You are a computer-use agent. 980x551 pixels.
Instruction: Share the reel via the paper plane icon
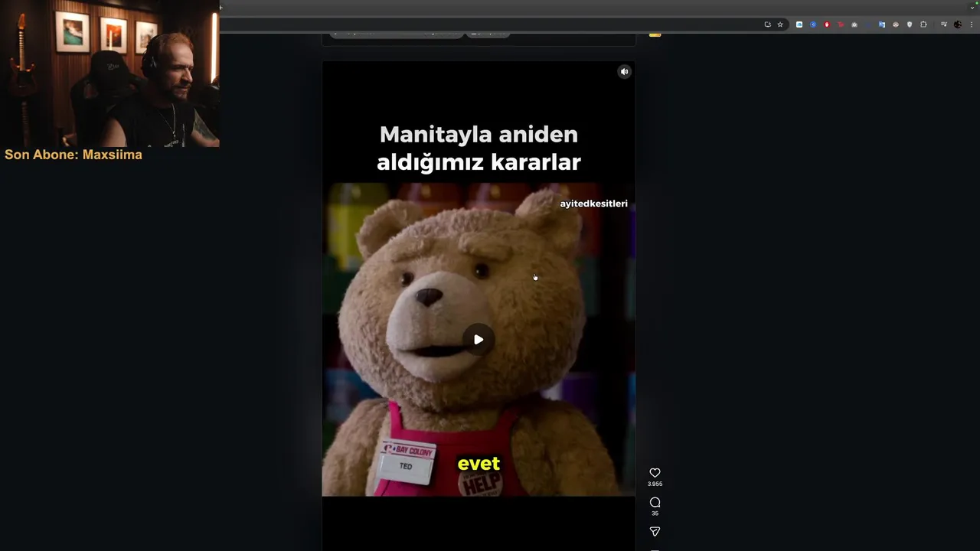[x=655, y=531]
